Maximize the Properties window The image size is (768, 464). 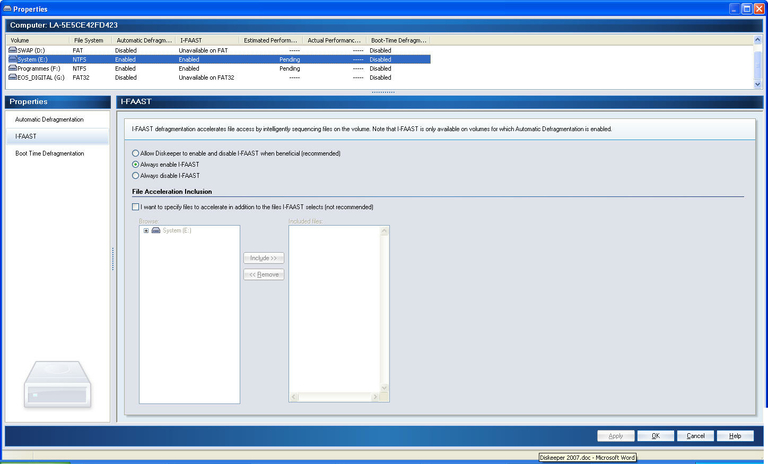[746, 9]
